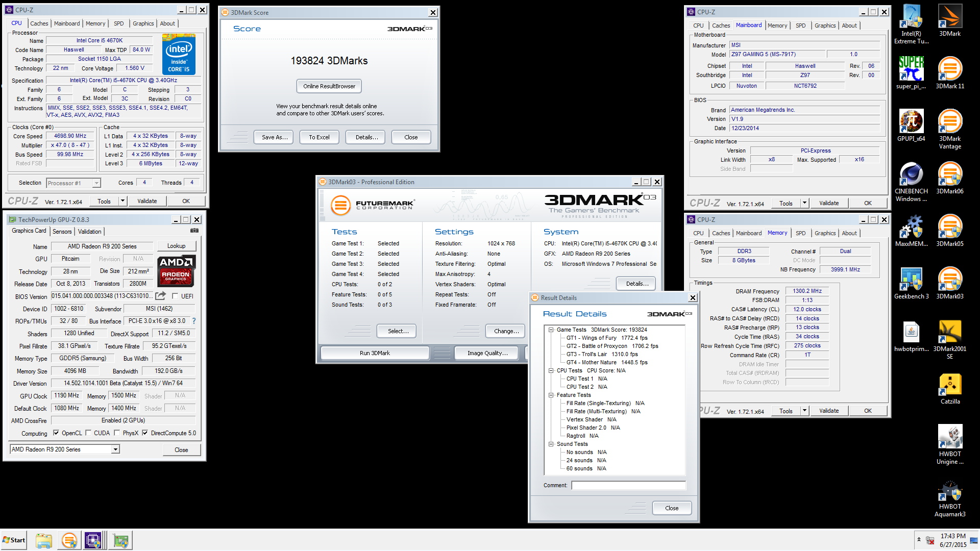Launch super_pi shortcut on desktop
The image size is (980, 551).
pyautogui.click(x=911, y=73)
